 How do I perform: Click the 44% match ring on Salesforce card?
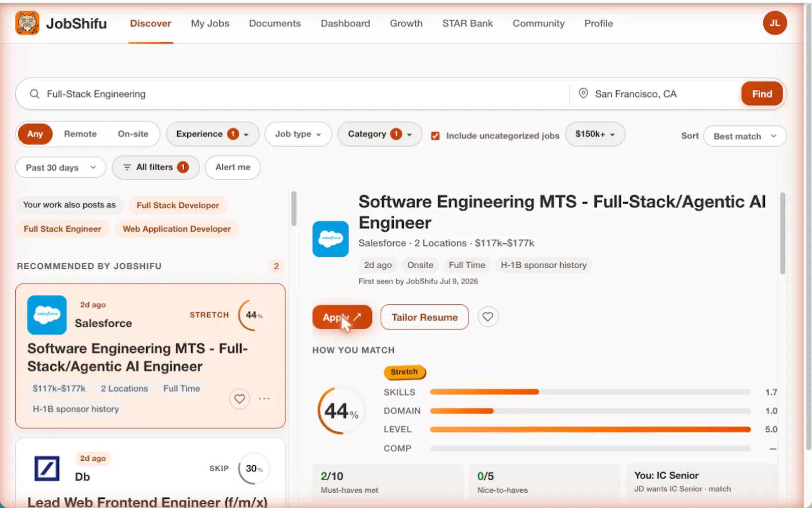pos(253,315)
